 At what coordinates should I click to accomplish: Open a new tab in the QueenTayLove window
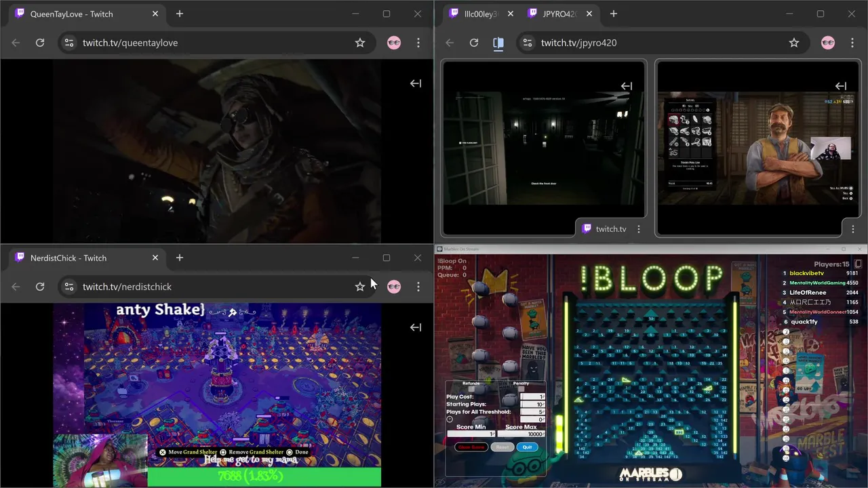click(180, 14)
